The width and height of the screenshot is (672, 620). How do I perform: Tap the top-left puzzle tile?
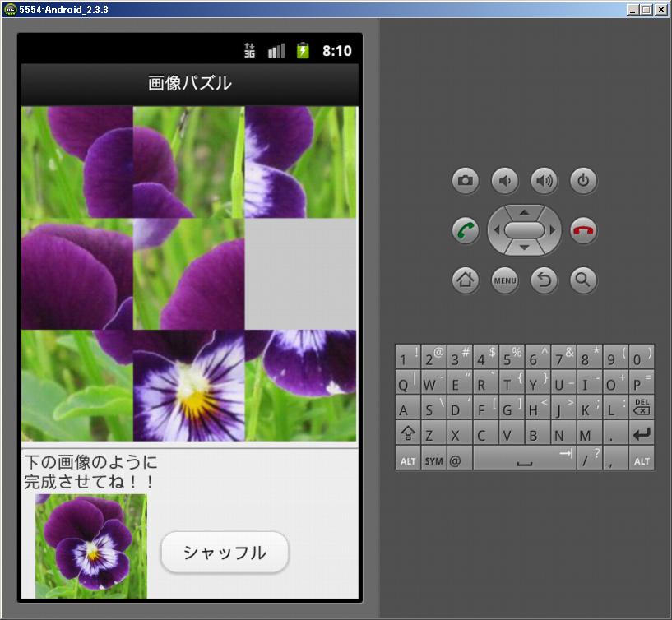click(76, 162)
